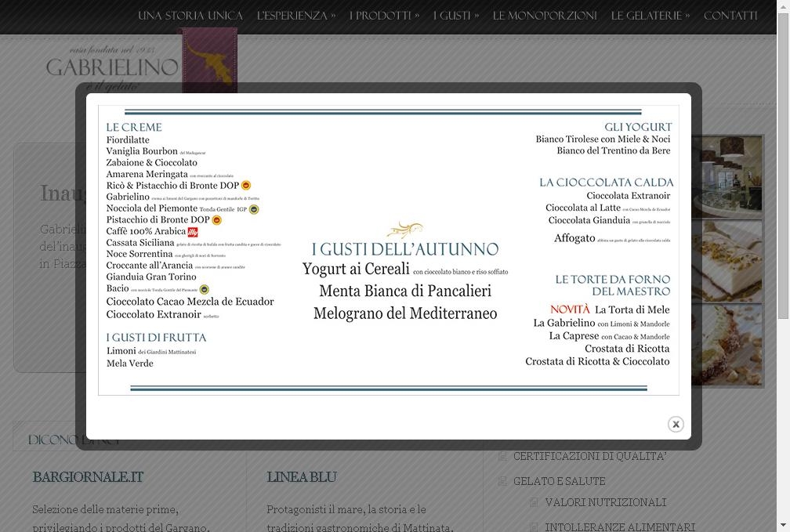Viewport: 790px width, 532px height.
Task: Click 'Melograno del Mediterraneo' text
Action: (x=405, y=313)
